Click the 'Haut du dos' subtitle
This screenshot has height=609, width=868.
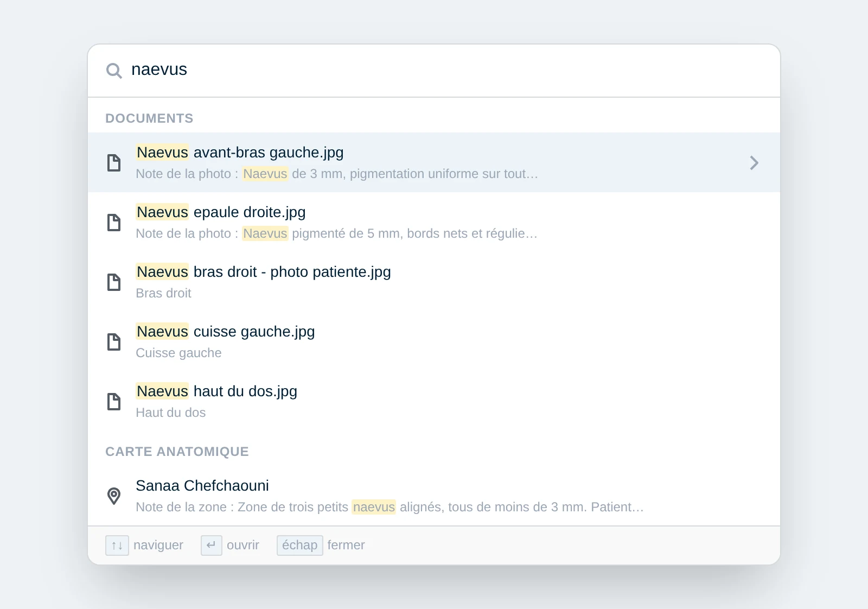pyautogui.click(x=170, y=413)
